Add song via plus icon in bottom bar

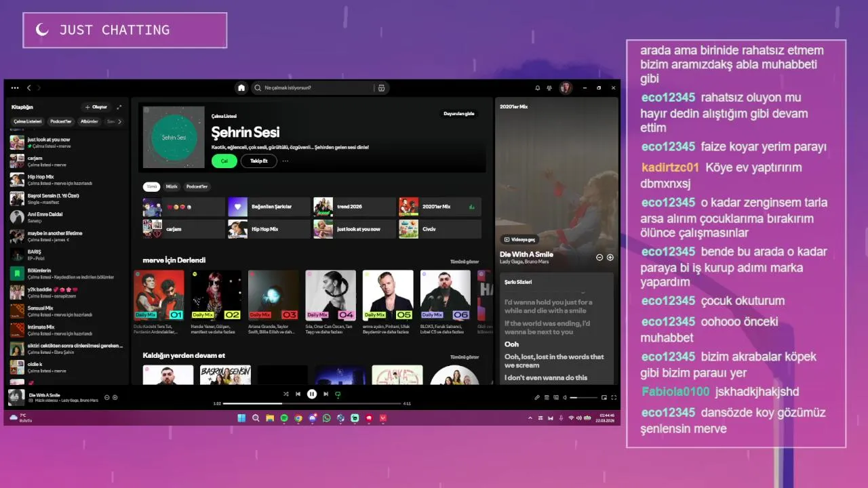[115, 398]
